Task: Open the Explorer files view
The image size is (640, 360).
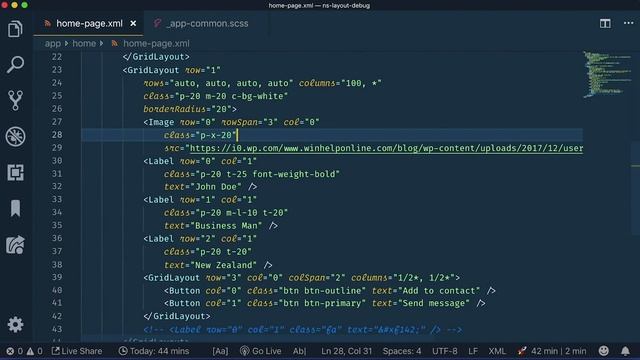Action: click(x=15, y=29)
